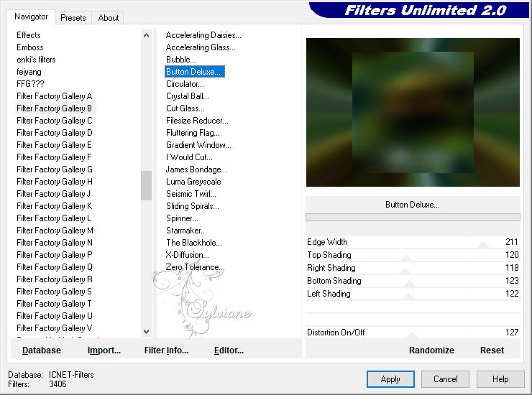
Task: Apply the Button Deluxe filter
Action: coord(390,379)
